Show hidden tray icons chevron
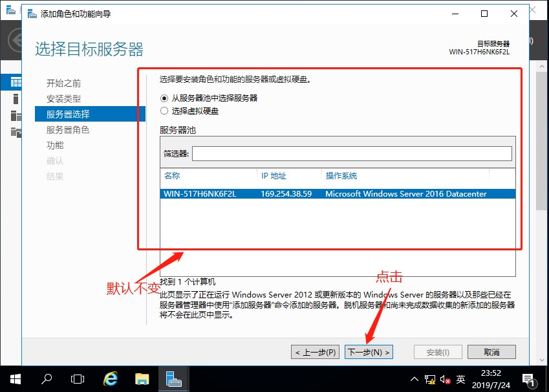 click(x=414, y=379)
